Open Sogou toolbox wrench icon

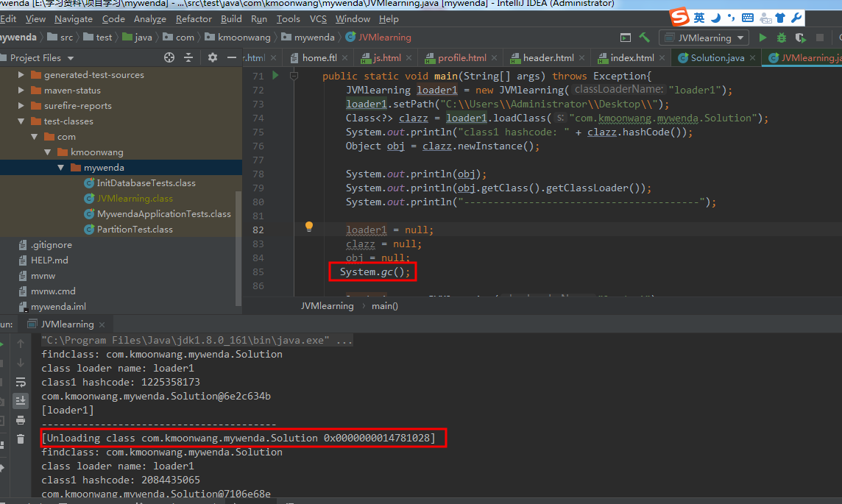[796, 18]
